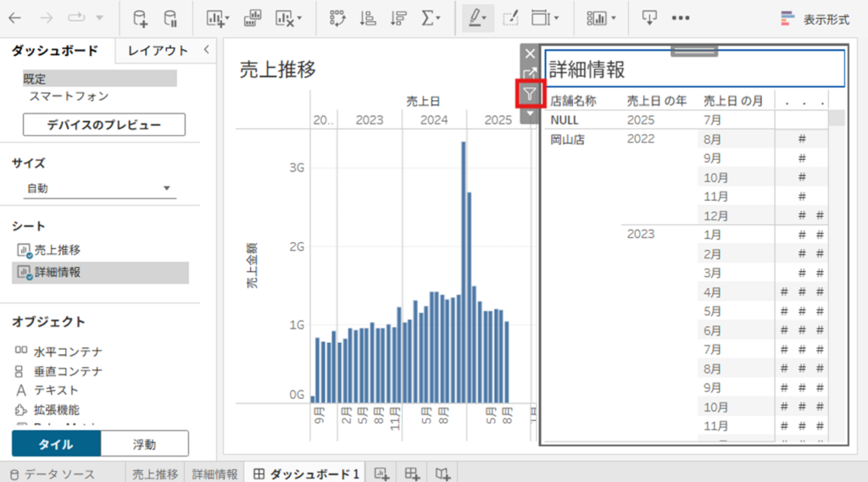This screenshot has width=868, height=482.
Task: Open the show/hide cards dropdown arrow
Action: 614,19
